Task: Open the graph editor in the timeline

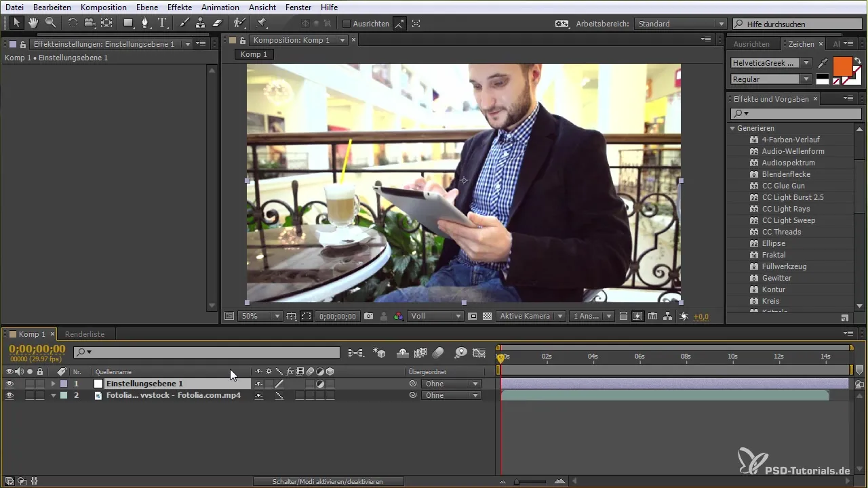Action: point(479,352)
